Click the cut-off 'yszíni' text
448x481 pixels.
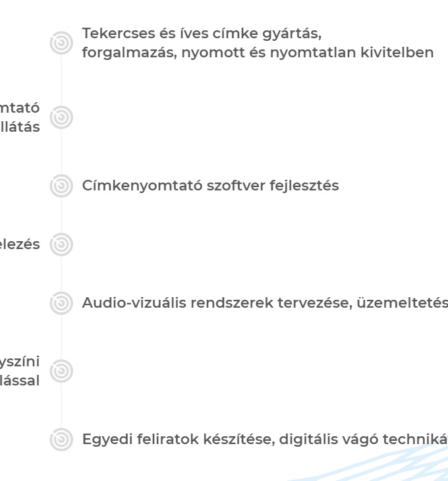tap(20, 362)
